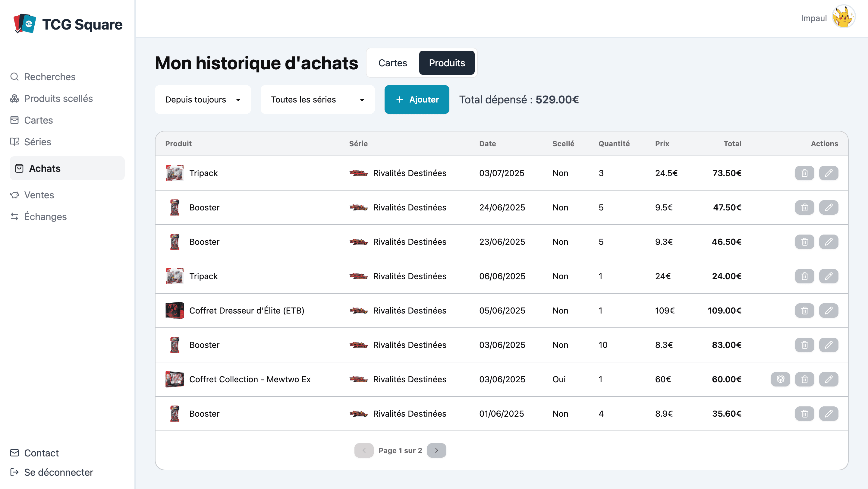Image resolution: width=868 pixels, height=489 pixels.
Task: Click Se déconnecter to log out
Action: coord(58,472)
